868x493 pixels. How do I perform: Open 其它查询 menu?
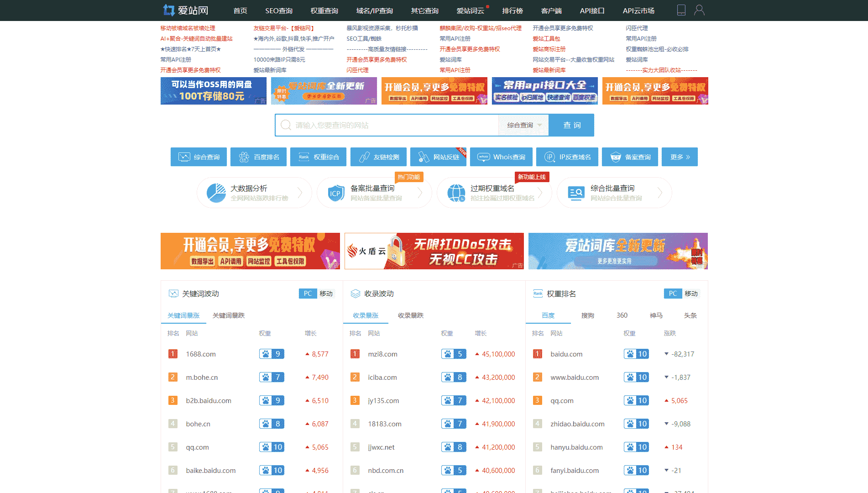(x=425, y=10)
